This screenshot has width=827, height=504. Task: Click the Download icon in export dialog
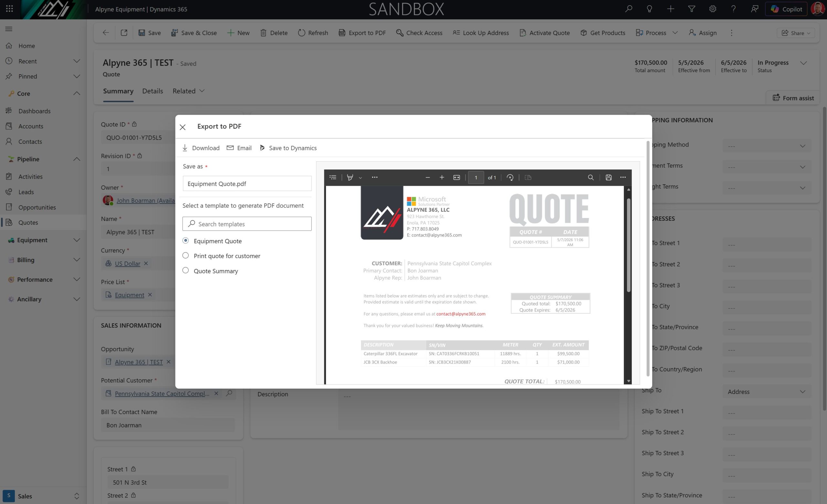pyautogui.click(x=184, y=148)
